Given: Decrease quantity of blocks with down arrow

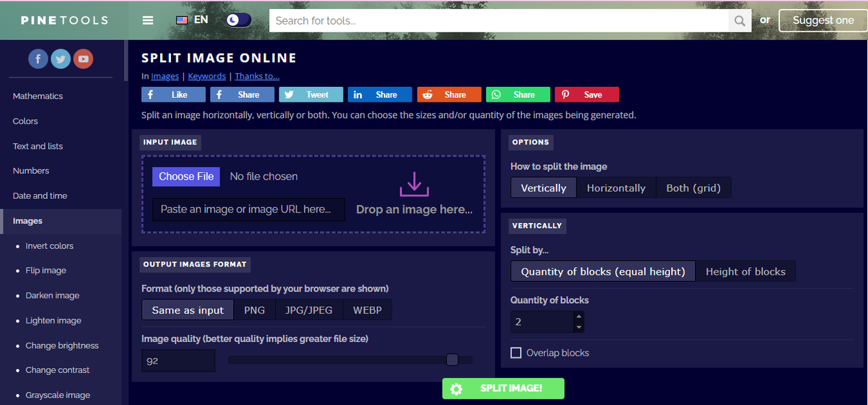Looking at the screenshot, I should tap(578, 327).
